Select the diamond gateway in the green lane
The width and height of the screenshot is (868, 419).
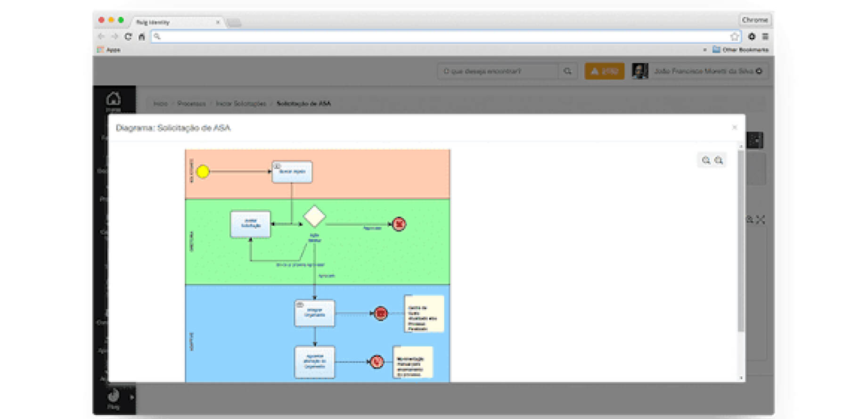[314, 217]
